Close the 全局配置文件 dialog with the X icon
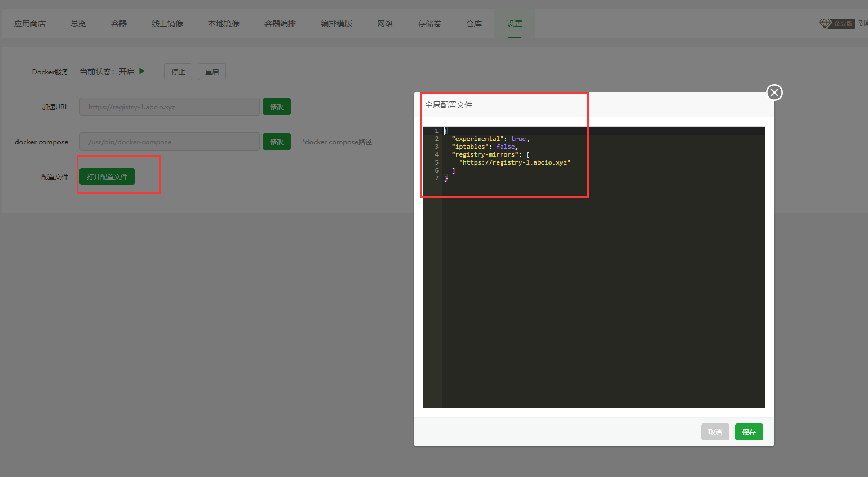The image size is (868, 477). tap(774, 92)
